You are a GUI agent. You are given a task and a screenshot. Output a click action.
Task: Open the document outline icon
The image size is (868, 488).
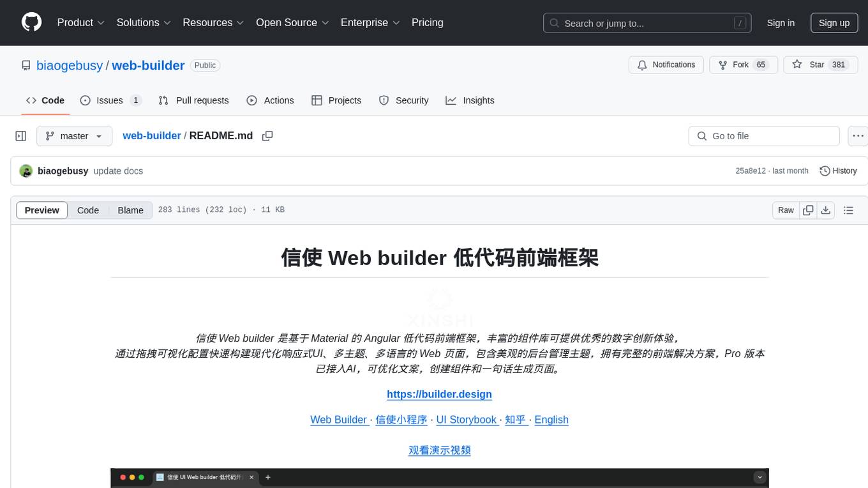[x=848, y=210]
